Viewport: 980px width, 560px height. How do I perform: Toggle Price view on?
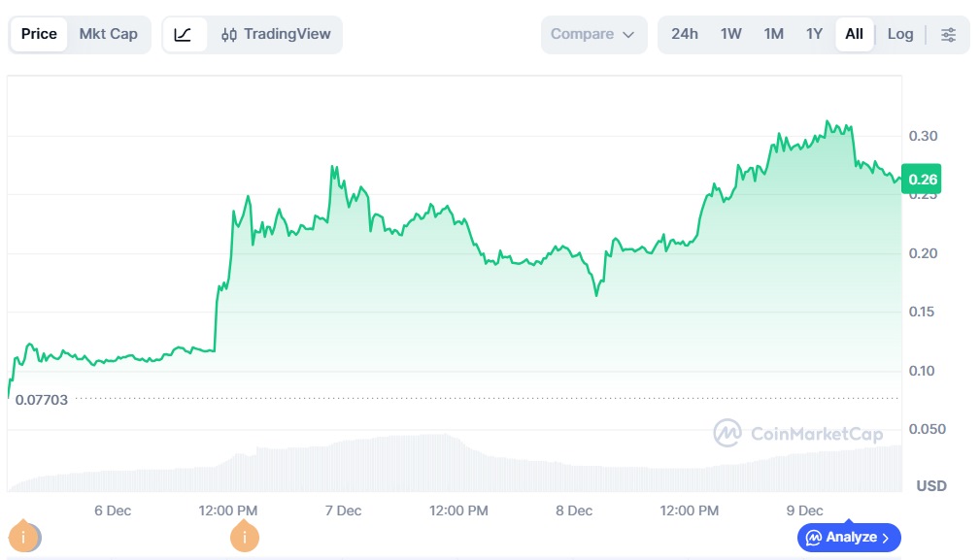pyautogui.click(x=38, y=33)
